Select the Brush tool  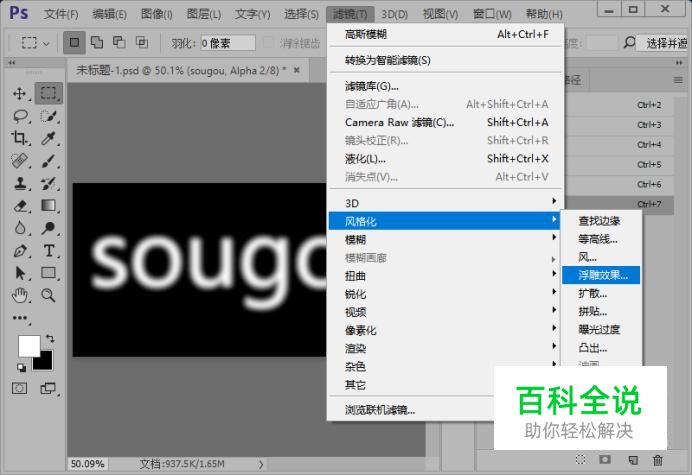49,161
